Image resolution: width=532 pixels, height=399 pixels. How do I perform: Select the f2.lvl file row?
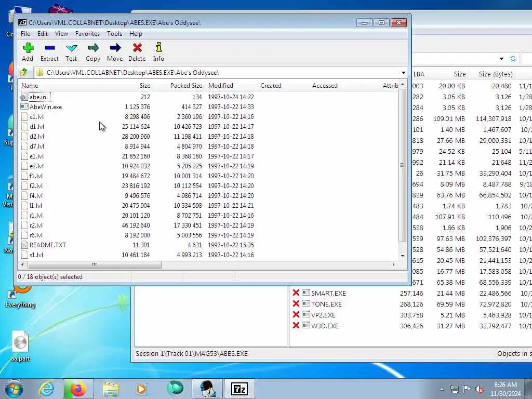(209, 186)
